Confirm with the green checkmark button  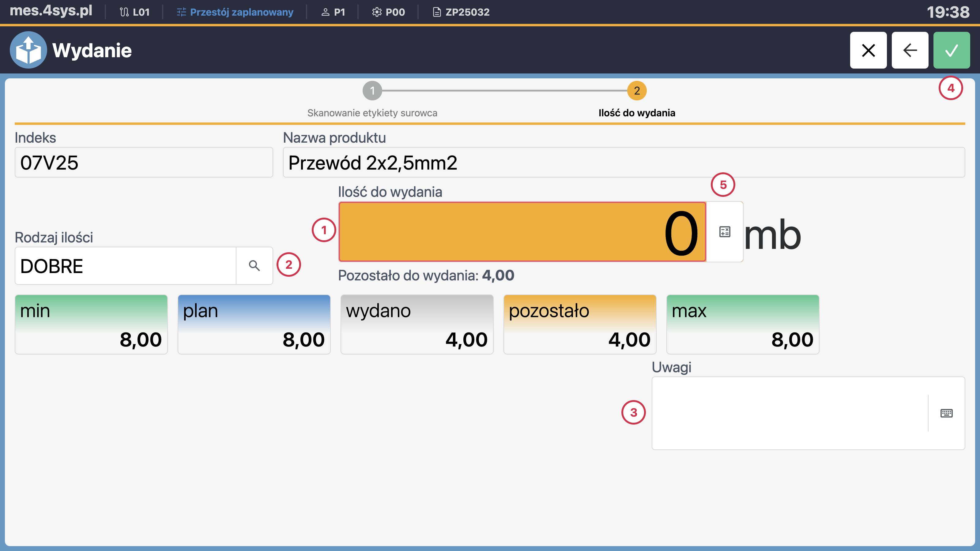tap(951, 50)
